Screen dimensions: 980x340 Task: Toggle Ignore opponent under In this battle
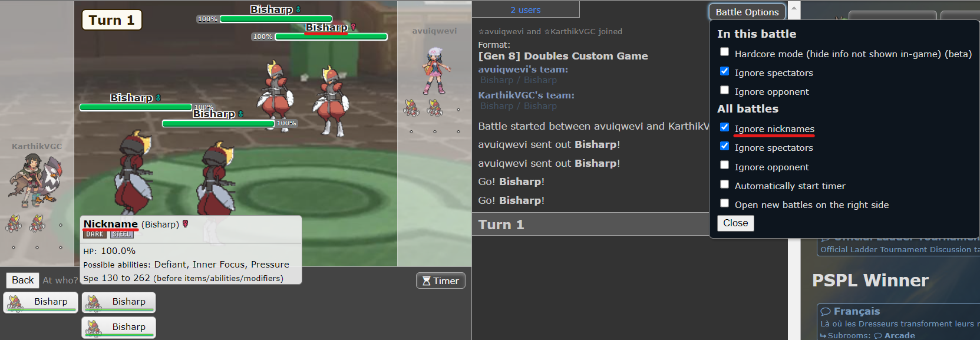tap(724, 90)
